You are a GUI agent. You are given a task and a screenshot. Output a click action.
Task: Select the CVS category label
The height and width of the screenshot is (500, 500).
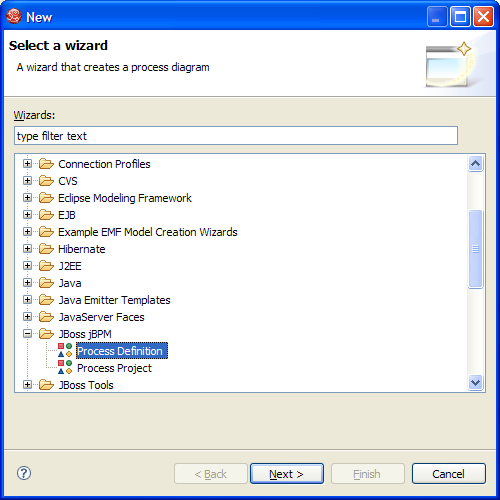(x=68, y=181)
